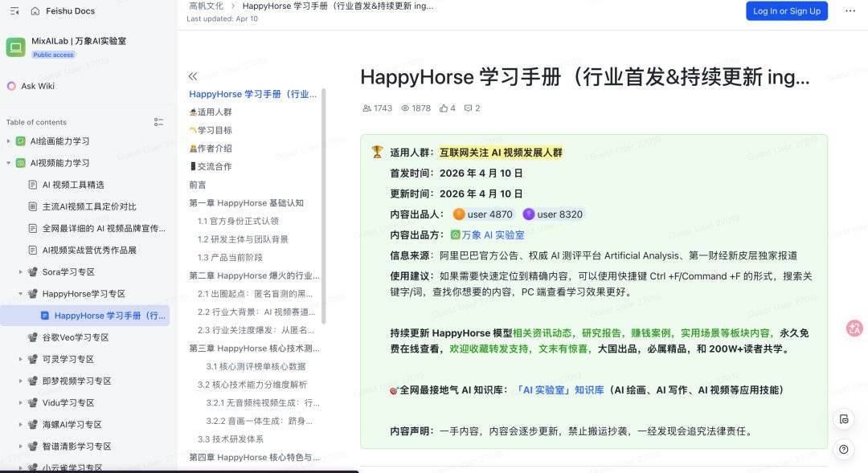Open Feishu Docs home icon

coord(35,11)
